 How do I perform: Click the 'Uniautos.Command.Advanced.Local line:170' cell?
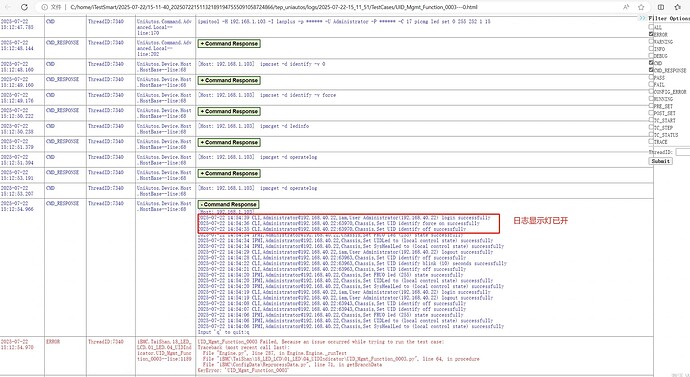(x=164, y=27)
